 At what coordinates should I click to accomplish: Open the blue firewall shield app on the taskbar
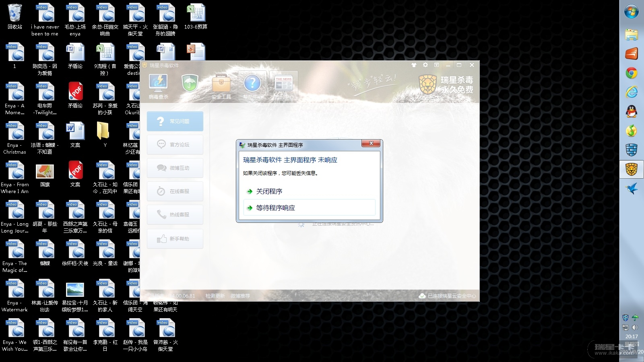click(x=632, y=150)
